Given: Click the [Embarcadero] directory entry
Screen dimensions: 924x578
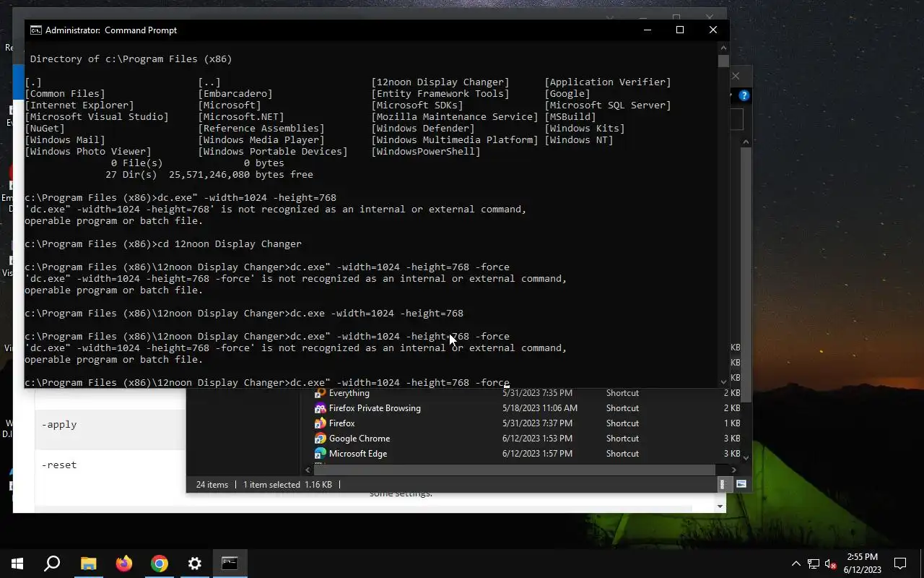Looking at the screenshot, I should pyautogui.click(x=235, y=94).
